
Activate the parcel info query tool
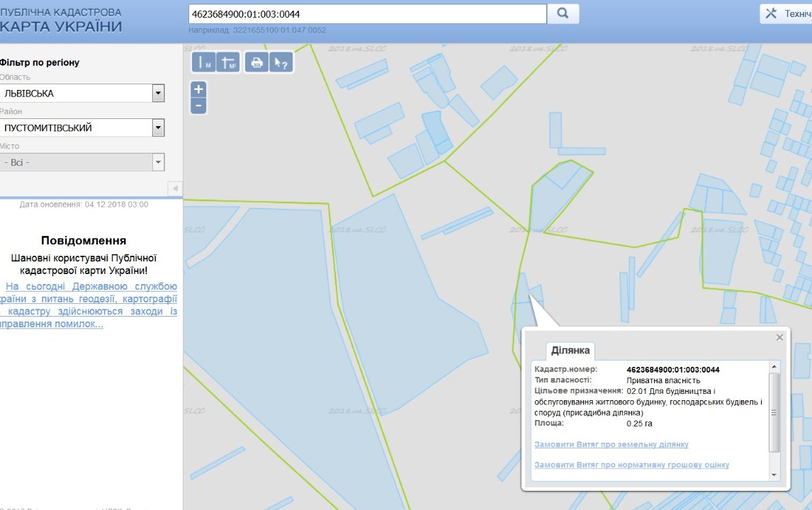(x=281, y=62)
